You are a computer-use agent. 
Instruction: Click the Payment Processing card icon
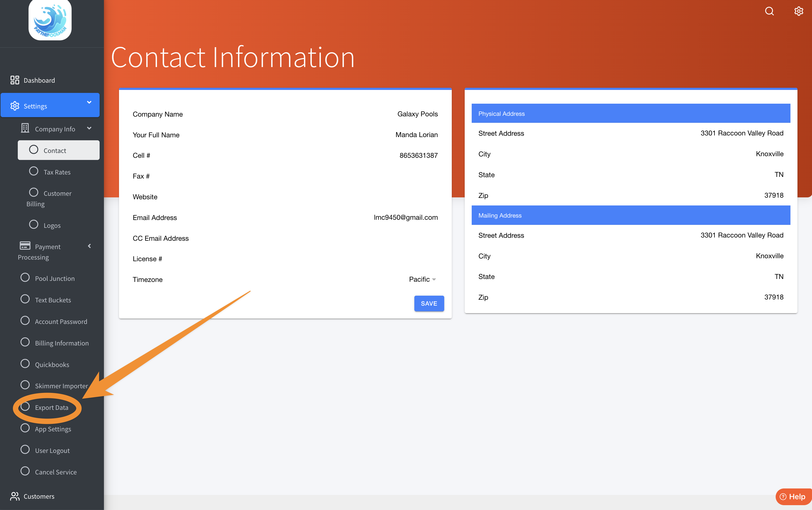click(x=25, y=246)
